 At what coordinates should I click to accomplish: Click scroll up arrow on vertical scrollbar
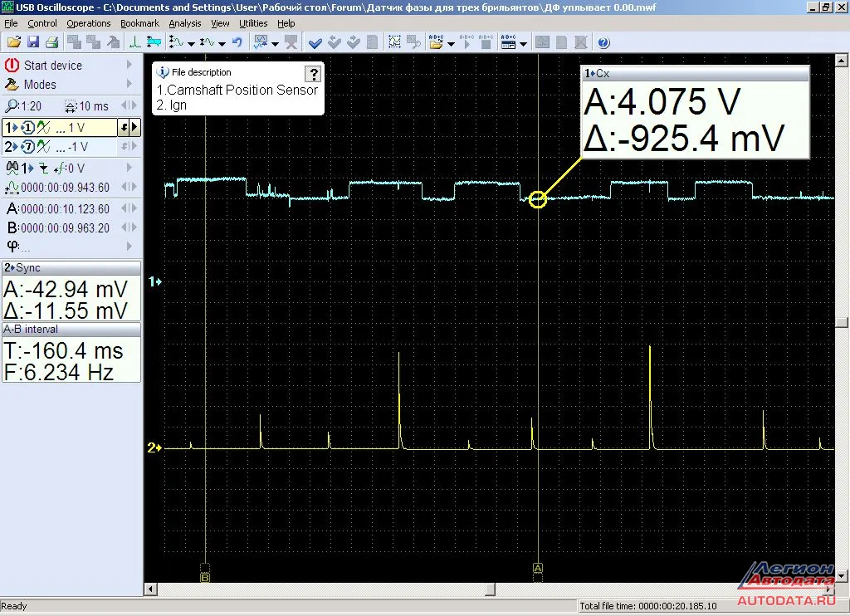842,61
